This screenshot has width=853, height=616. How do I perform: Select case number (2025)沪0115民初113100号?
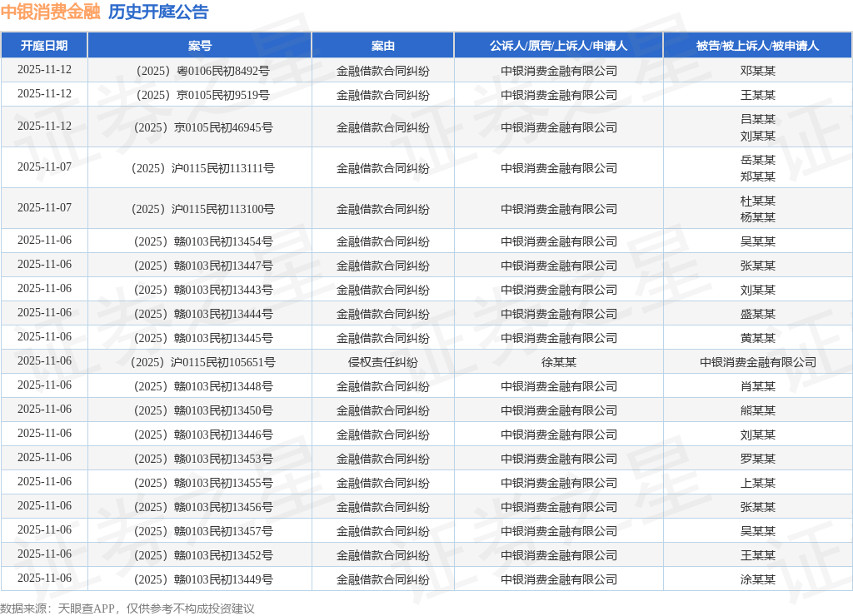[x=203, y=209]
